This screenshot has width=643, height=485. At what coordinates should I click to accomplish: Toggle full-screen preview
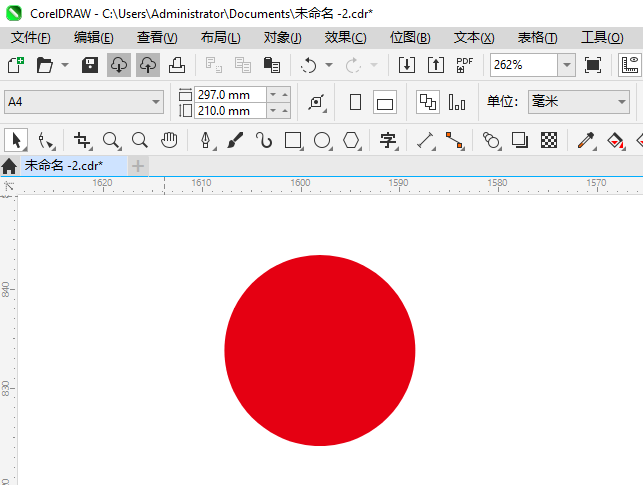(x=593, y=65)
